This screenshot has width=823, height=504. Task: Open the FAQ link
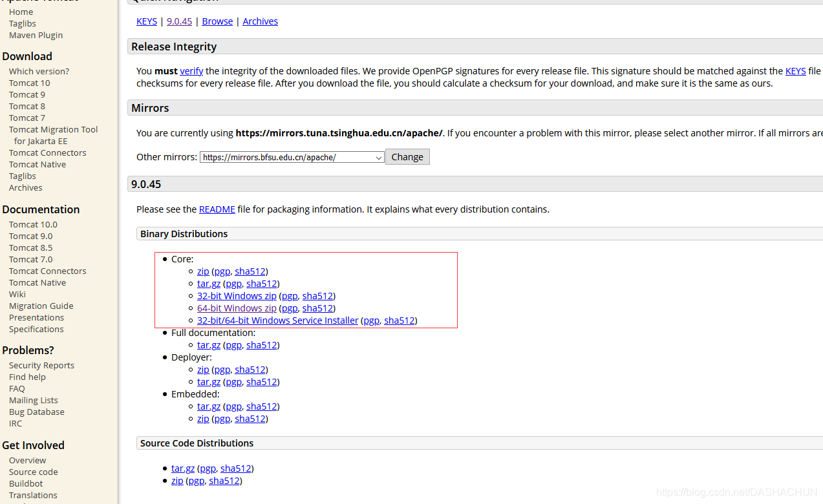click(x=17, y=388)
